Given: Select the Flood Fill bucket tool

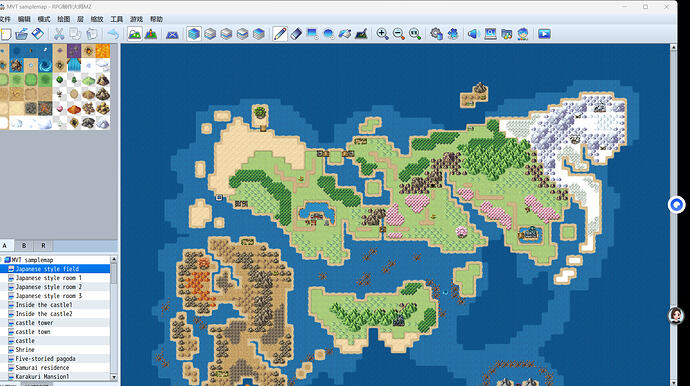Looking at the screenshot, I should [x=345, y=34].
